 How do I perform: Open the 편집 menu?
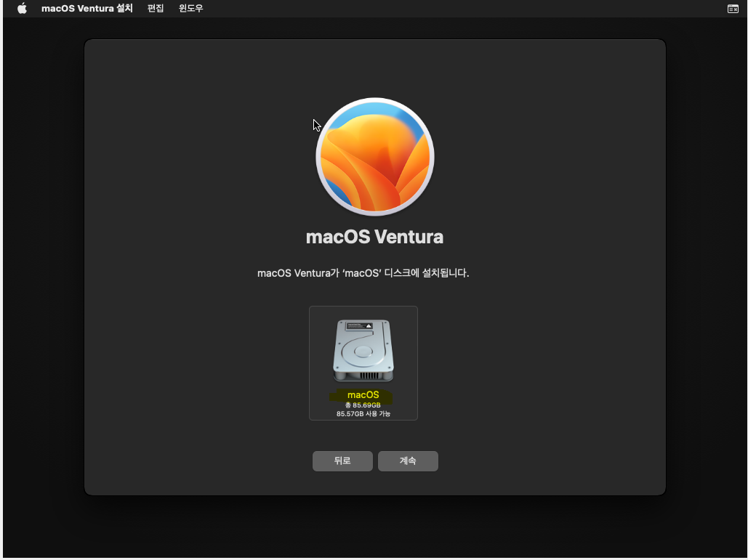pos(156,9)
